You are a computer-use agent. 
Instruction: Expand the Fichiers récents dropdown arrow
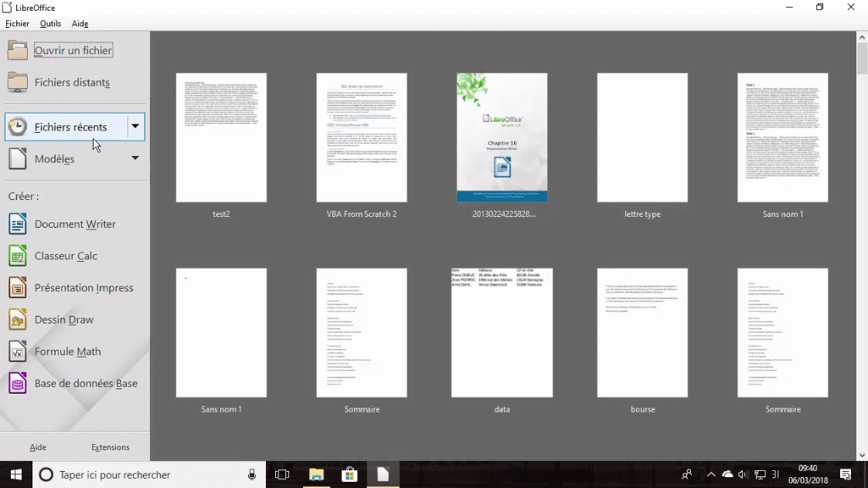click(135, 127)
